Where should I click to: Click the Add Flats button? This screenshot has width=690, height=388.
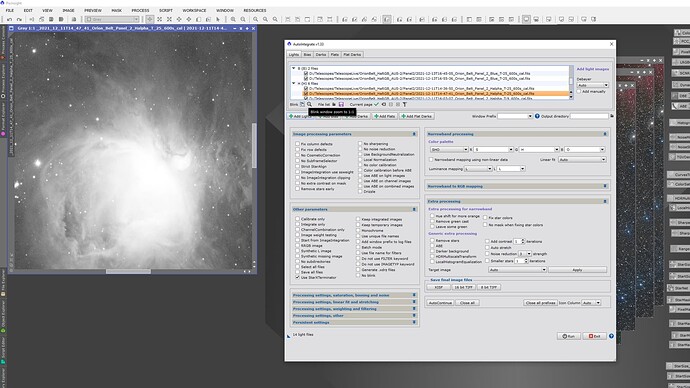(x=384, y=116)
